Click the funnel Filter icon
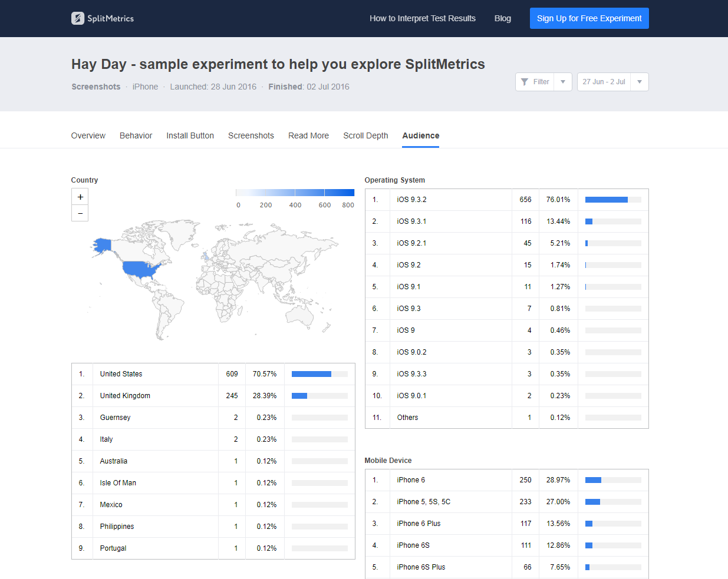This screenshot has height=579, width=728. (525, 82)
